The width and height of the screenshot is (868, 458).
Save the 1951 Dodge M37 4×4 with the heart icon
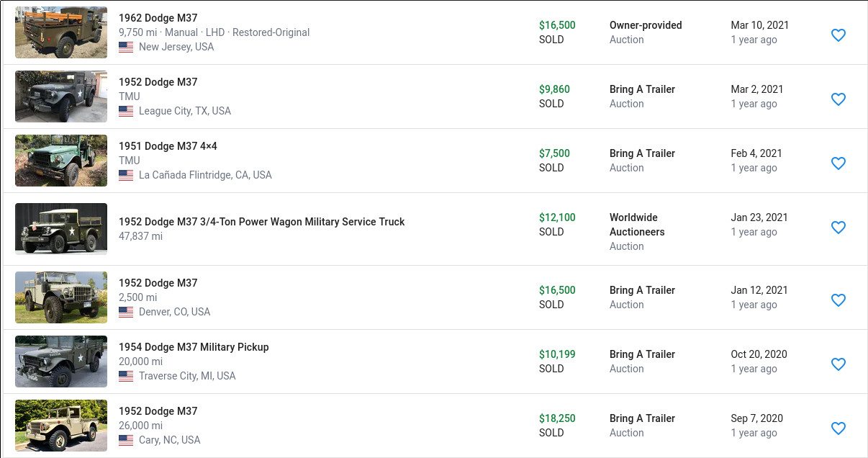pos(838,163)
